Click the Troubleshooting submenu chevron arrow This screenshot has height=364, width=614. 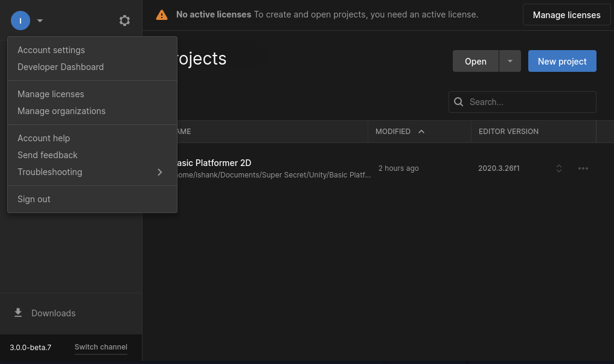click(160, 172)
